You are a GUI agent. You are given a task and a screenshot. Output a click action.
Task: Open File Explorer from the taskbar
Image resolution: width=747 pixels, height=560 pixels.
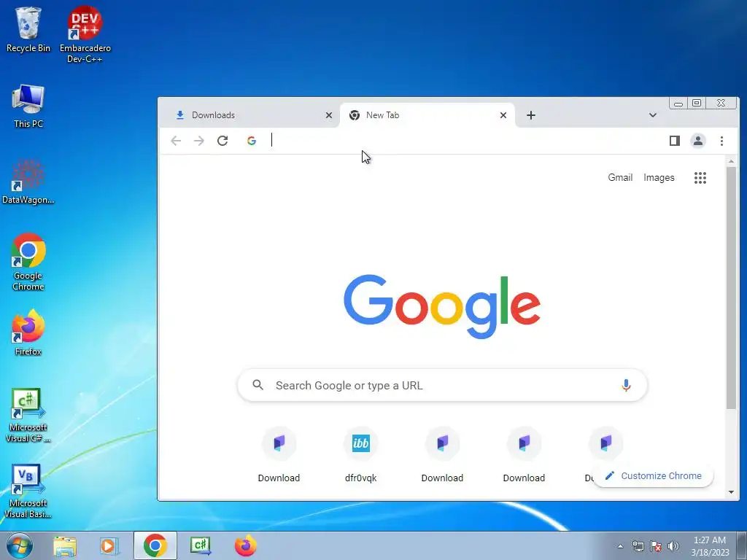coord(65,545)
